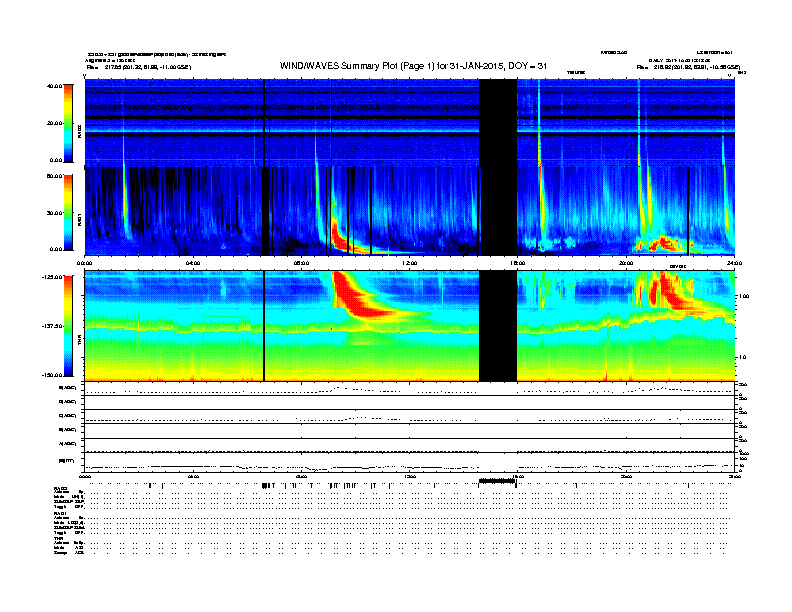Click the black bar on the status strip near 16:00
This screenshot has height=612, width=792.
coord(498,481)
